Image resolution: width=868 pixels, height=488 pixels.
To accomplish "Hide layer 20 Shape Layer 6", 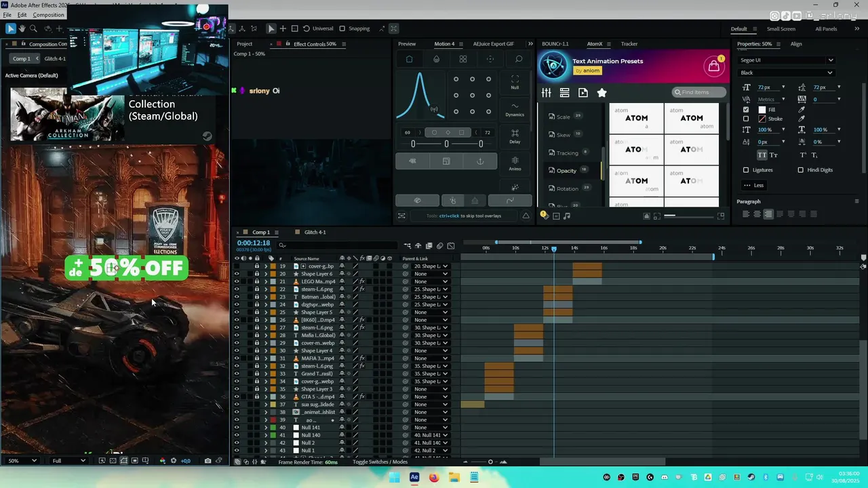I will pyautogui.click(x=237, y=274).
